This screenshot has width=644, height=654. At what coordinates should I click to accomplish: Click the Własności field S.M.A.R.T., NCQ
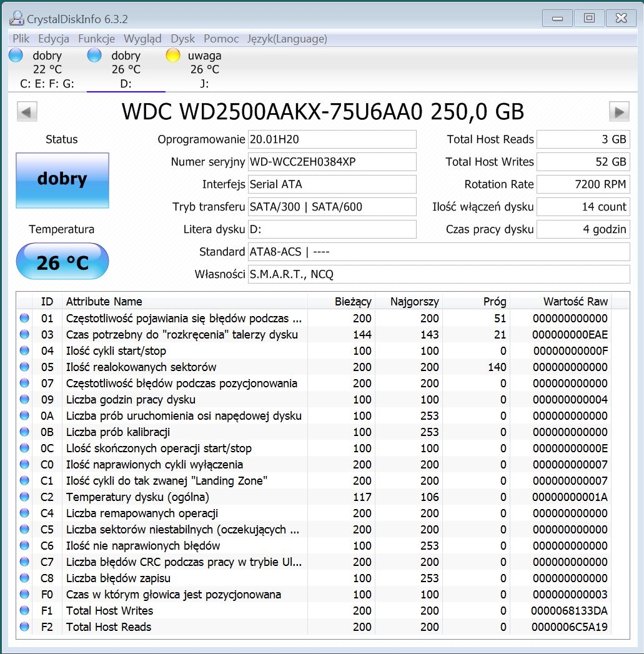438,274
